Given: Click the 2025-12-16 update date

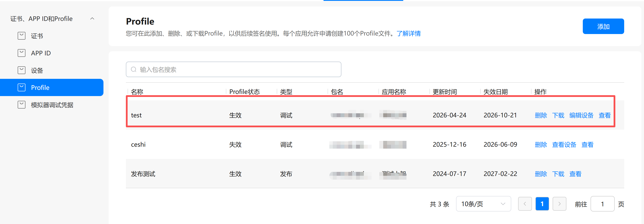Looking at the screenshot, I should point(449,144).
